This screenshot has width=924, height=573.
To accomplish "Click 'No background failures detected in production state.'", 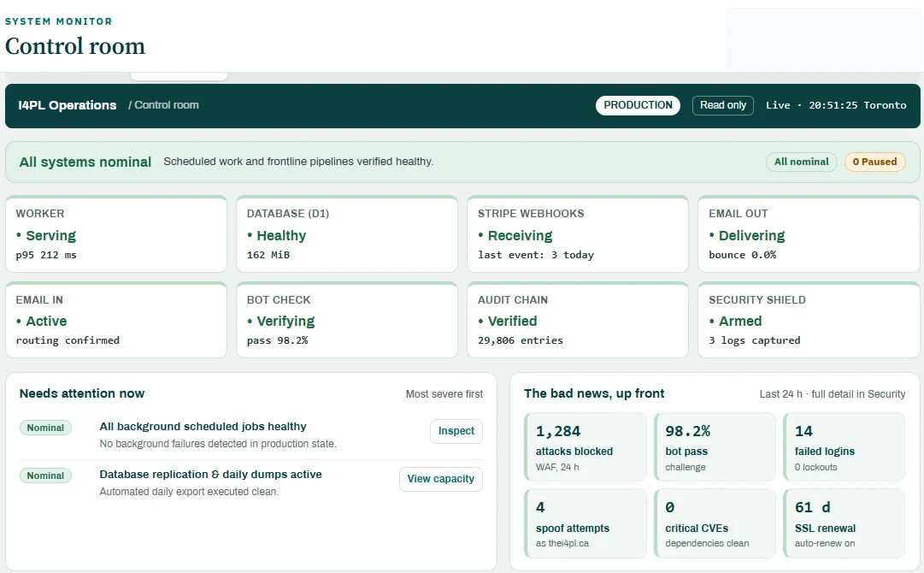I will click(218, 443).
